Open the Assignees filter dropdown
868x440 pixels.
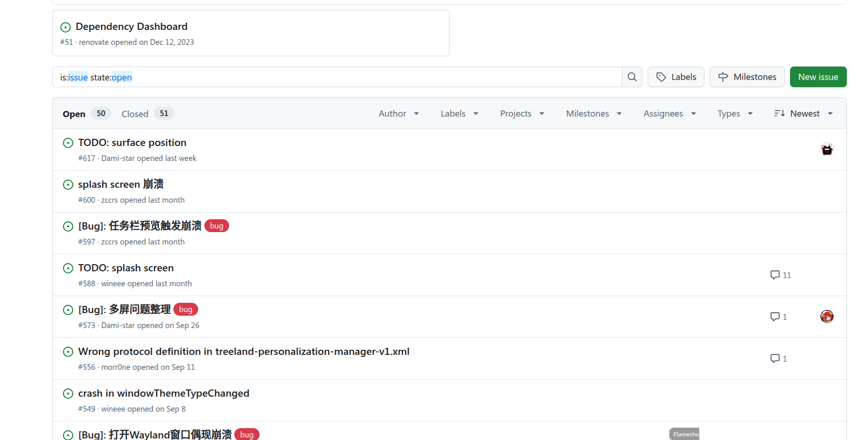click(x=670, y=113)
